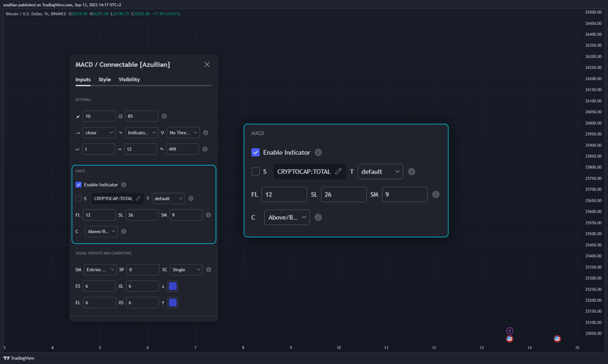This screenshot has width=608, height=364.
Task: Click the TradingView logo at bottom left
Action: [19, 358]
